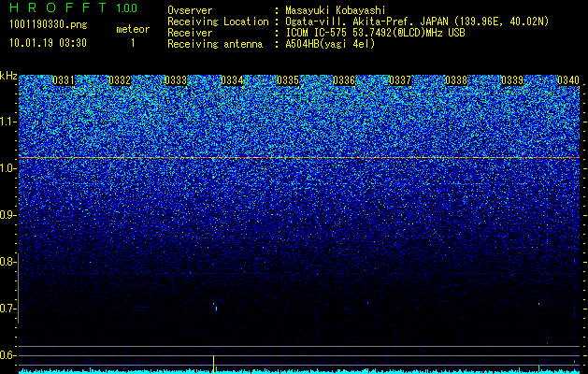Click the 0334 time marker
Image resolution: width=588 pixels, height=374 pixels.
pyautogui.click(x=232, y=80)
